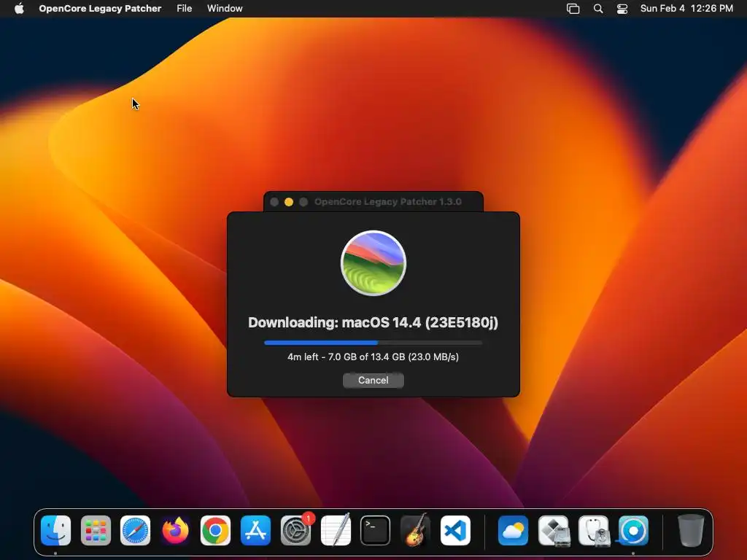Open Finder from the Dock
The height and width of the screenshot is (560, 747).
(x=55, y=531)
